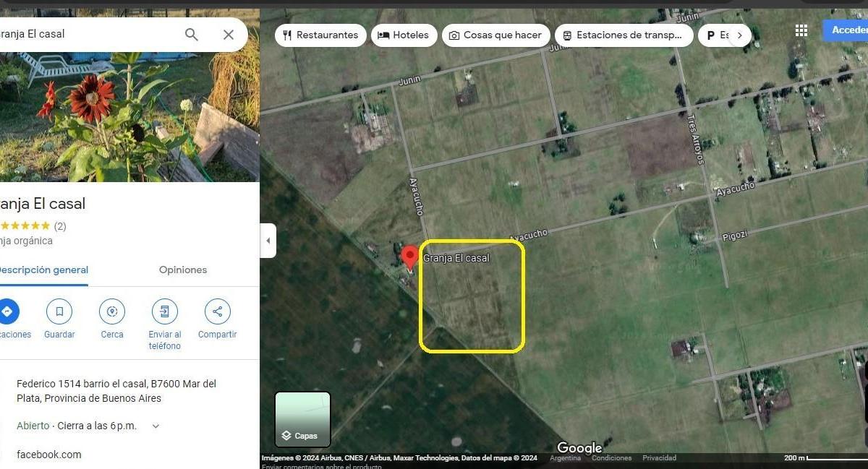The width and height of the screenshot is (868, 469).
Task: Clear the search box with X
Action: (x=229, y=34)
